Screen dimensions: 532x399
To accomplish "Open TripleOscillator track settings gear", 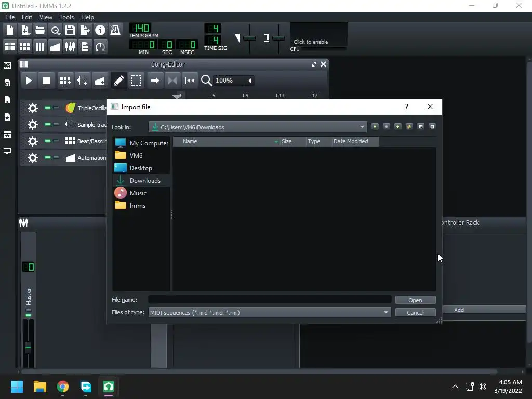I will pos(33,108).
